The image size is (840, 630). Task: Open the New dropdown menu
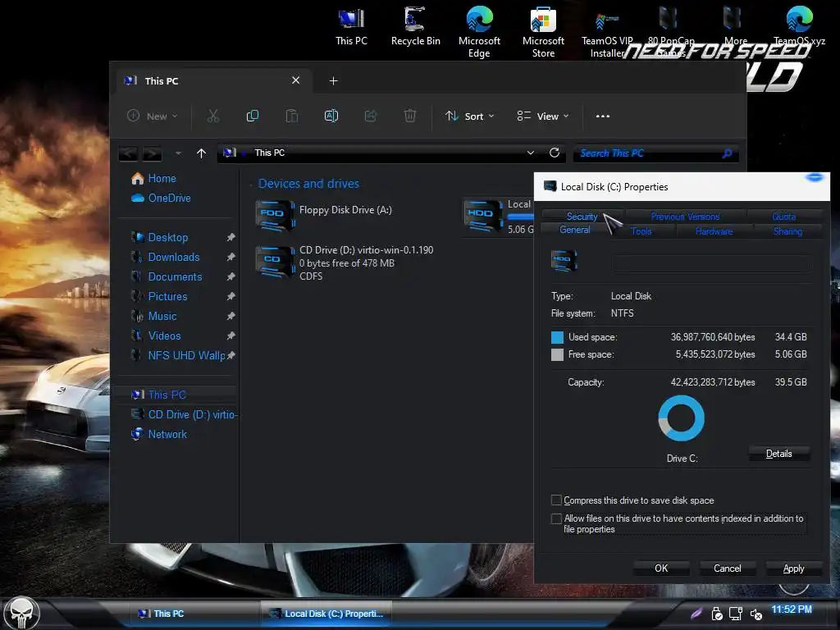coord(152,116)
